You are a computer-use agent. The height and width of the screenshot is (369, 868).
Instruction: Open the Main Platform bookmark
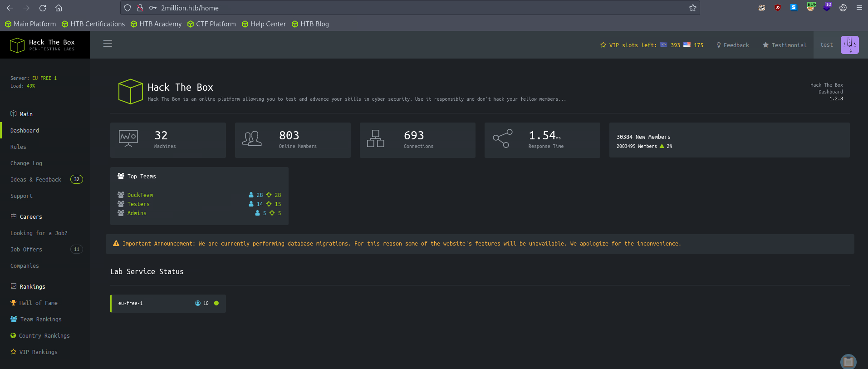click(x=30, y=24)
